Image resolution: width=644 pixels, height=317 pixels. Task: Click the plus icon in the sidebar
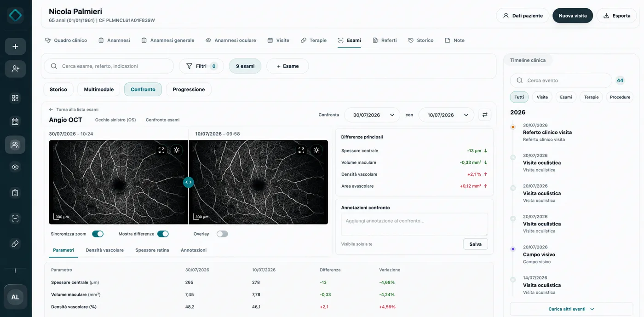pyautogui.click(x=15, y=46)
